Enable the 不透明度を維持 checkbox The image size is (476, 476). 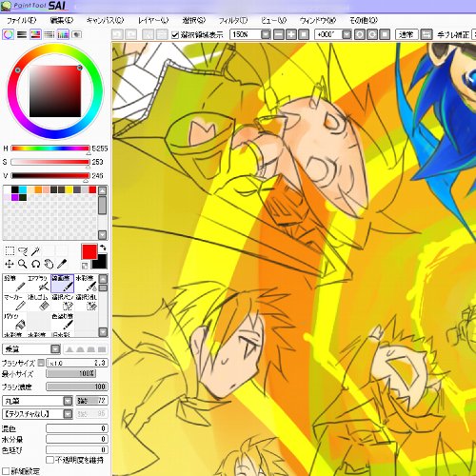click(50, 460)
